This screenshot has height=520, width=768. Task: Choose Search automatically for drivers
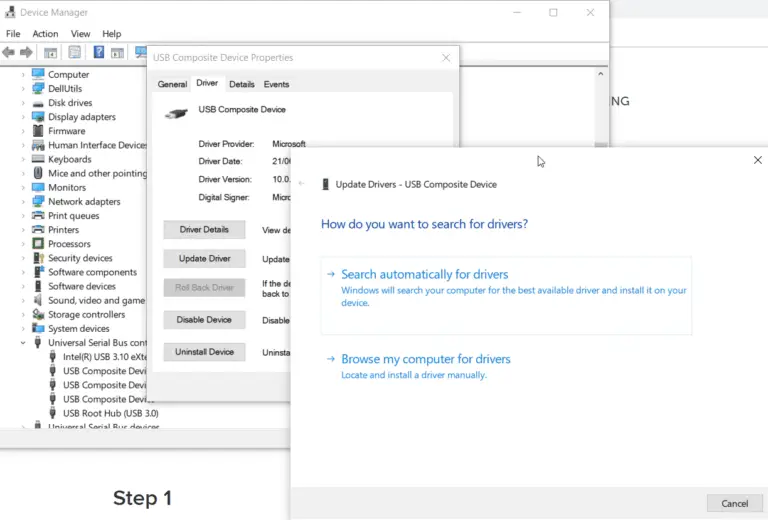tap(506, 296)
